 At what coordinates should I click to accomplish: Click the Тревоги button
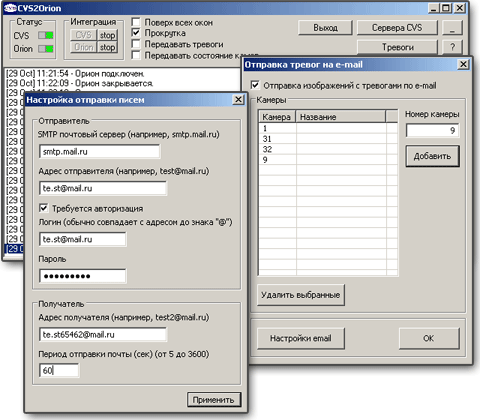[397, 47]
